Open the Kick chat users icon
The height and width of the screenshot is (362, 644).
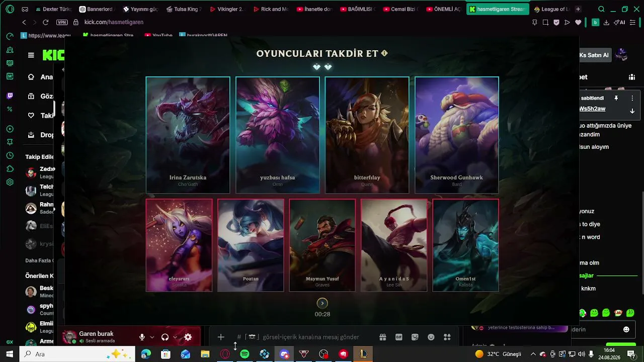(x=631, y=77)
